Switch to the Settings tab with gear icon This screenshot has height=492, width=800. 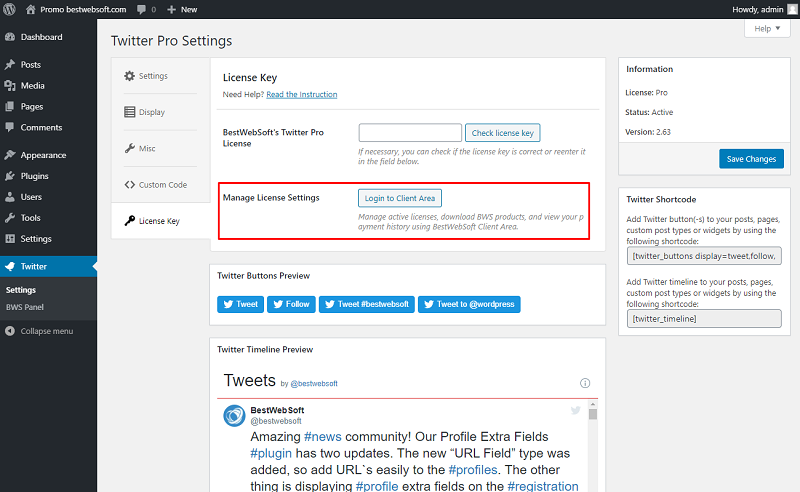(160, 76)
